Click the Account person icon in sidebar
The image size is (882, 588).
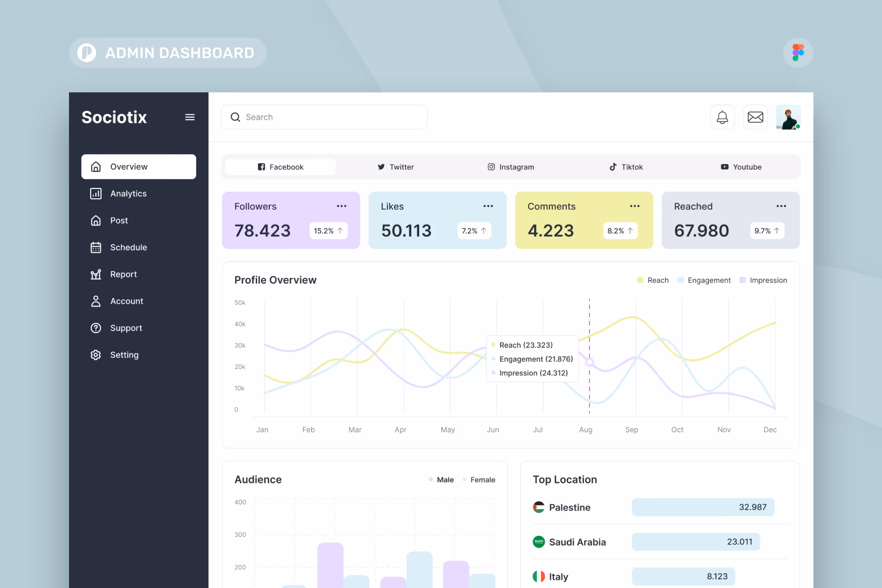pos(96,301)
